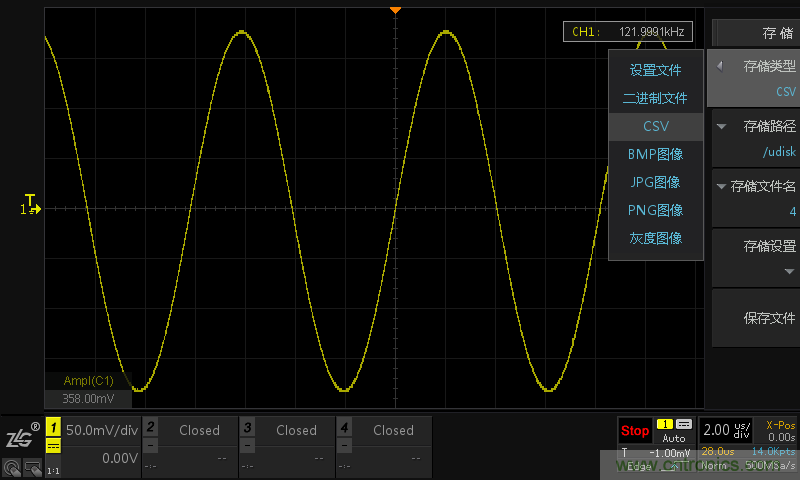This screenshot has width=800, height=480.
Task: Toggle channel 1 using its yellow number box
Action: (54, 428)
